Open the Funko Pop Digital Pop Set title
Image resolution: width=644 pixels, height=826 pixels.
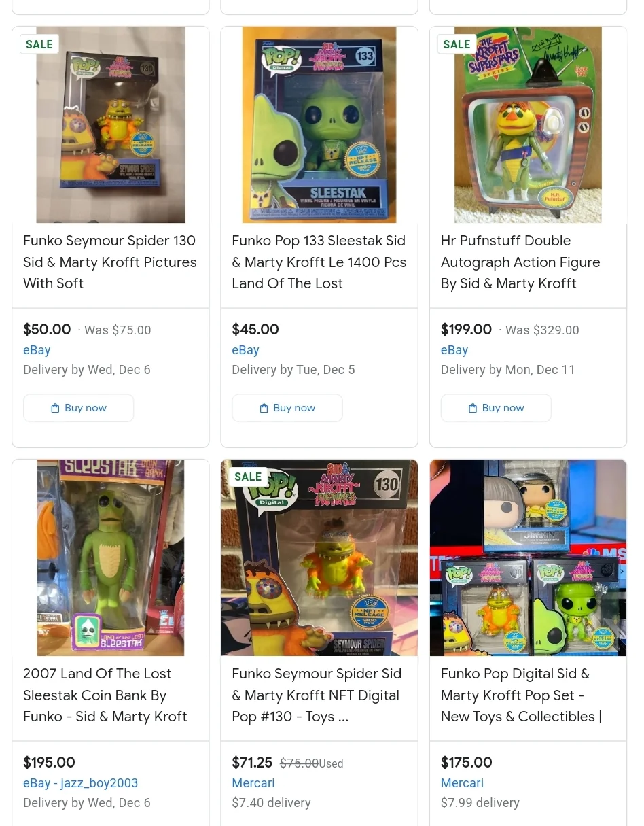[521, 695]
